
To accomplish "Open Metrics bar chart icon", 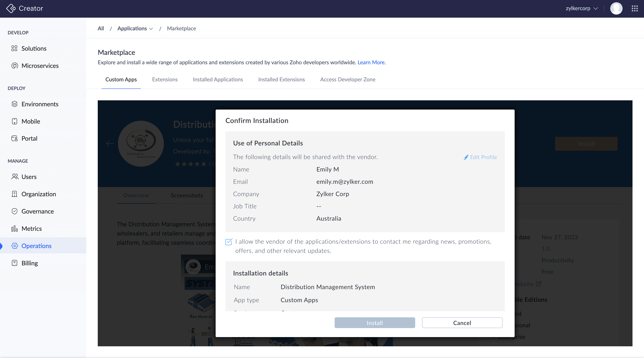I will [15, 229].
